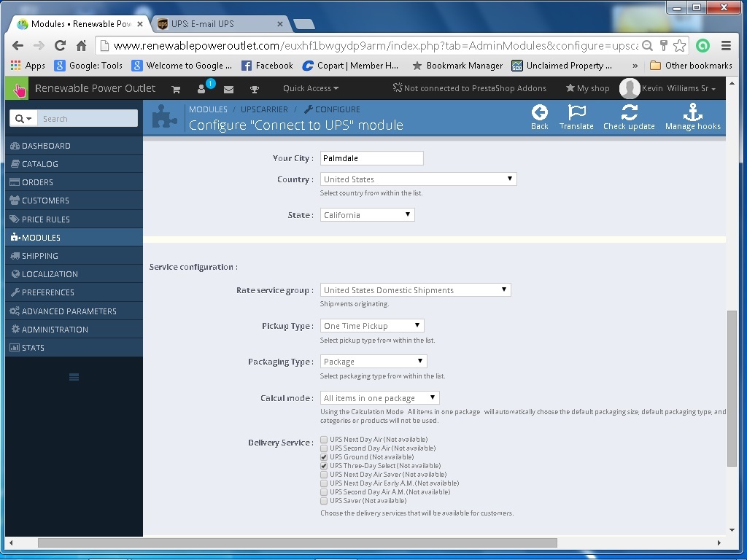Uncheck UPS Three-Day Select service

tap(324, 466)
